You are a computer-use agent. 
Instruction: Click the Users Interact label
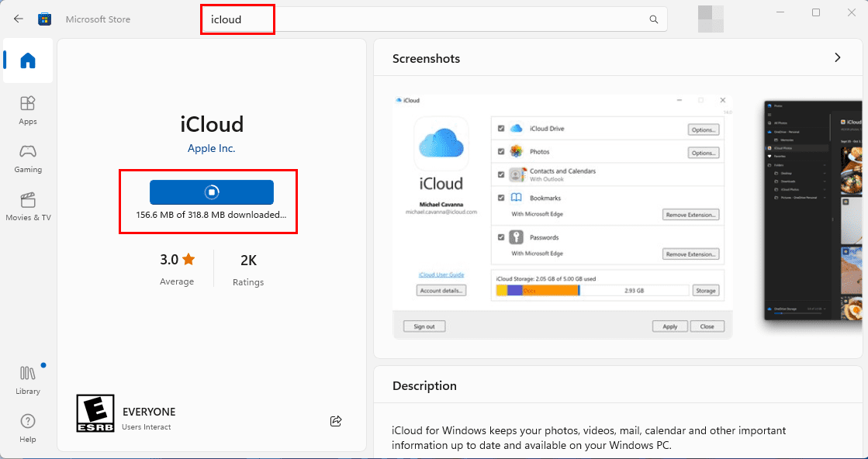(x=147, y=427)
